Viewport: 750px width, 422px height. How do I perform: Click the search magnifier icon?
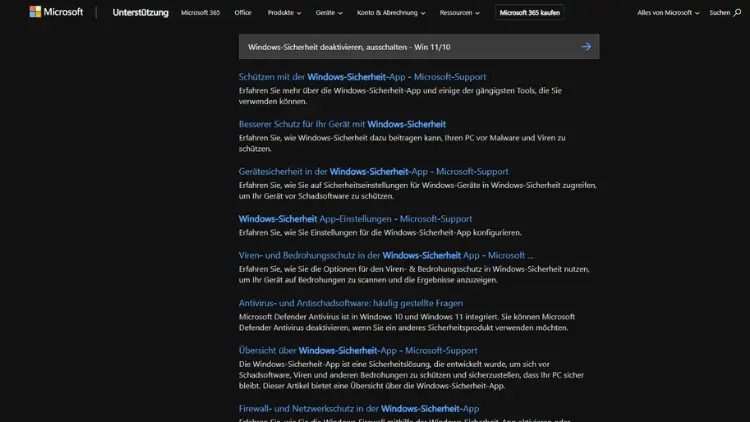click(x=737, y=12)
